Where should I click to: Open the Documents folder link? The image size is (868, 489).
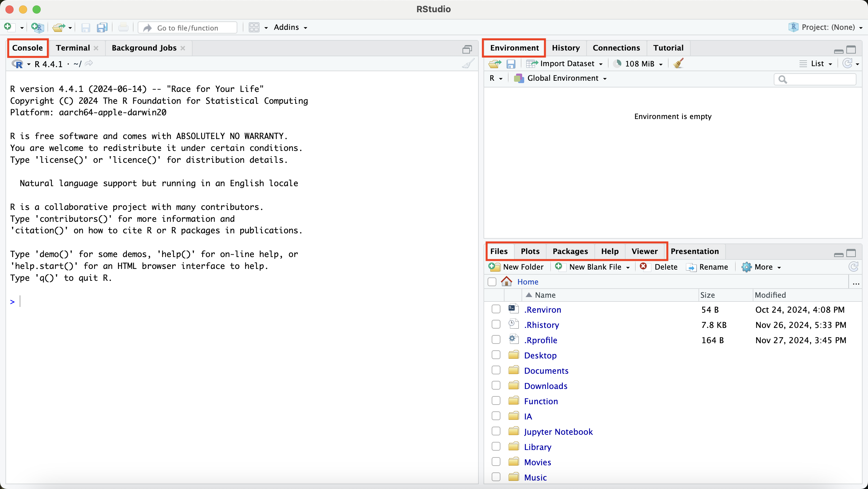tap(546, 371)
